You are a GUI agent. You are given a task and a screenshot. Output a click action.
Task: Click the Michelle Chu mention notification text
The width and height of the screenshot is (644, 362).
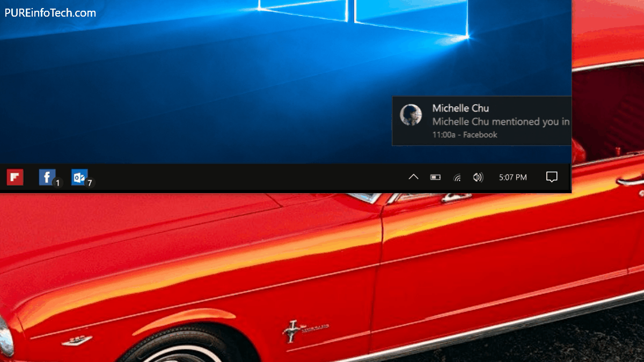tap(500, 122)
